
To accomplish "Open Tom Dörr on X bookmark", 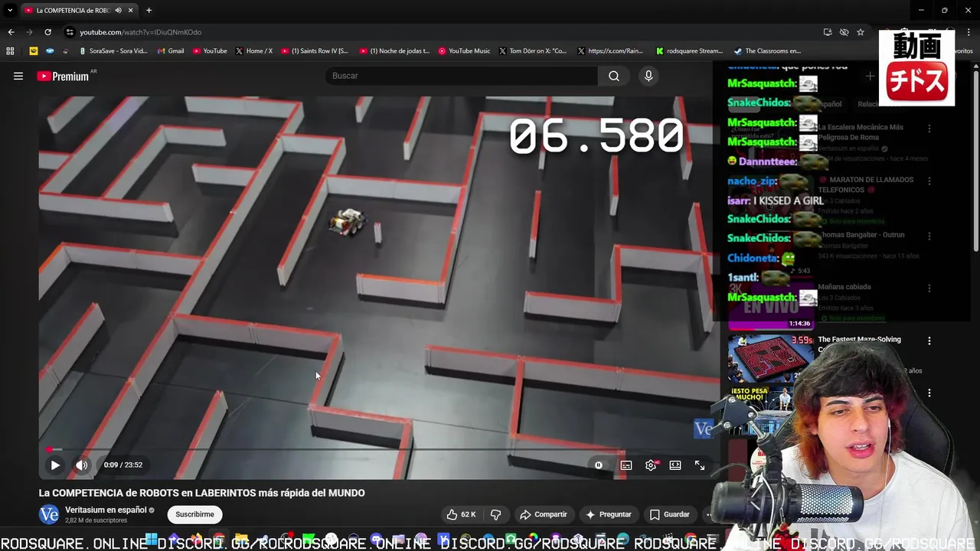I will [x=533, y=51].
